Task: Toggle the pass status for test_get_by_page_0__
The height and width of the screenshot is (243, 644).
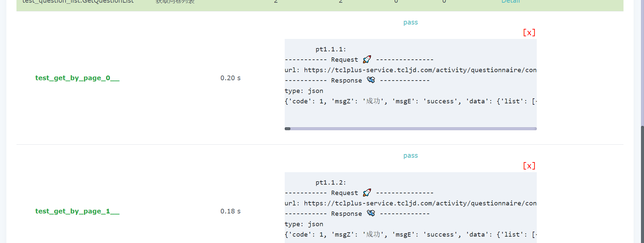Action: (410, 22)
